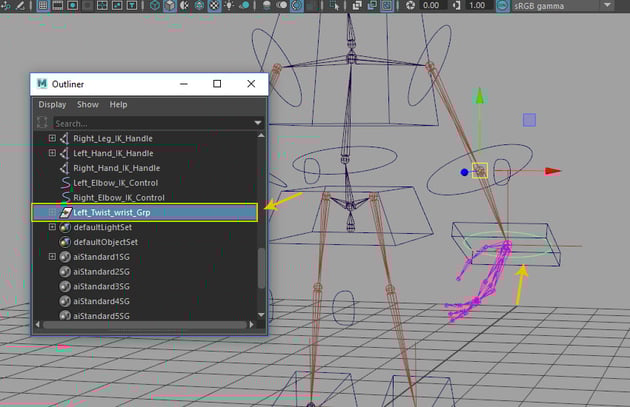The height and width of the screenshot is (407, 630).
Task: Click the Outliner vertical scrollbar thumb
Action: click(x=263, y=270)
